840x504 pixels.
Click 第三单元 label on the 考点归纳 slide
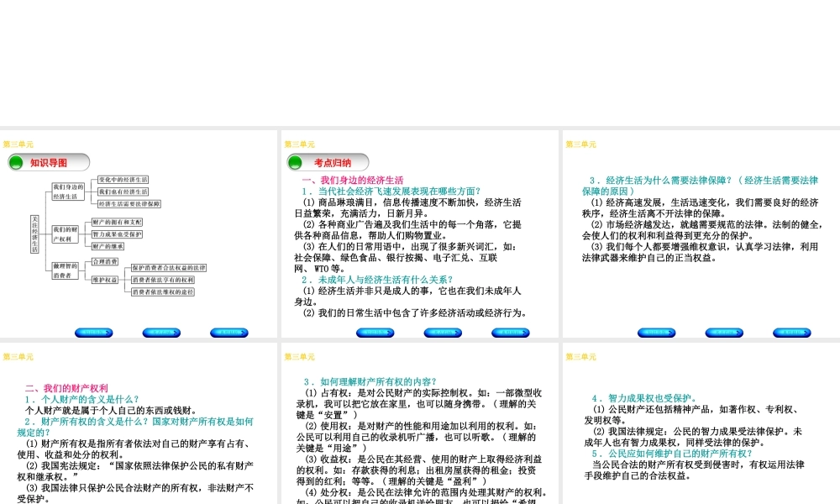(x=300, y=144)
